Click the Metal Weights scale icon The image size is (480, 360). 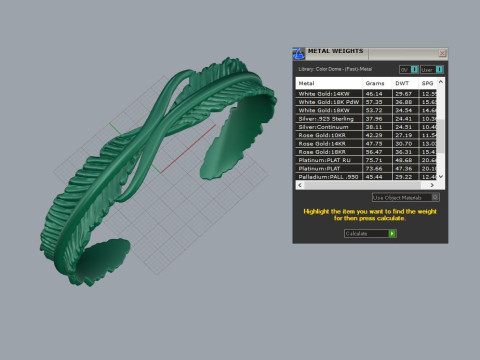pos(299,54)
